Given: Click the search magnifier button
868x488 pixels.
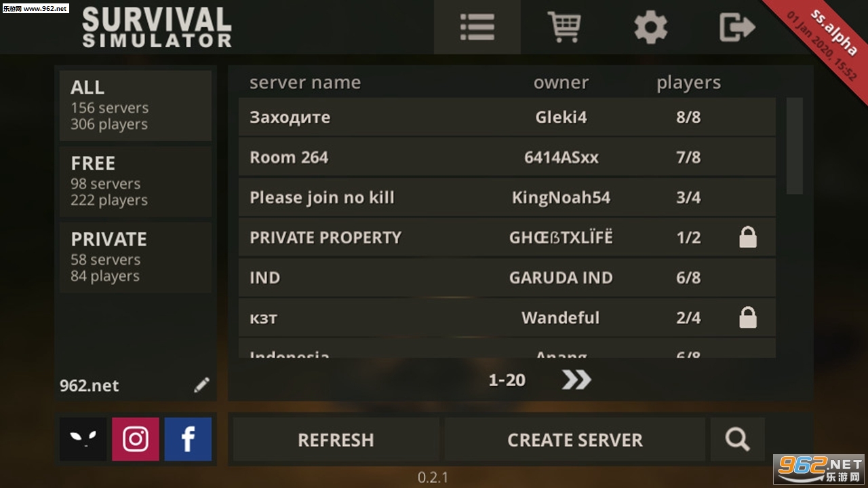Looking at the screenshot, I should pyautogui.click(x=738, y=439).
